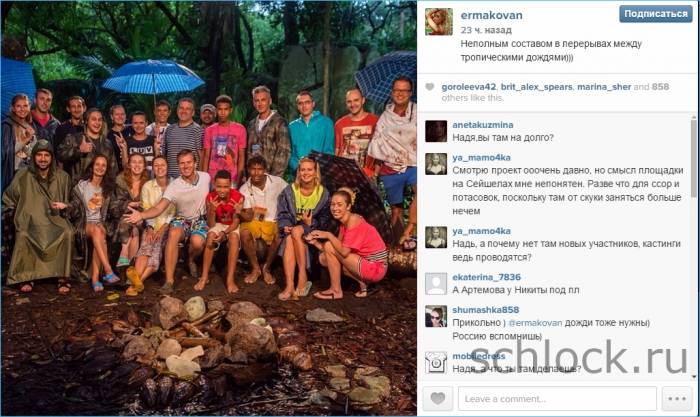
Task: Open the ermakovan username link
Action: point(491,15)
